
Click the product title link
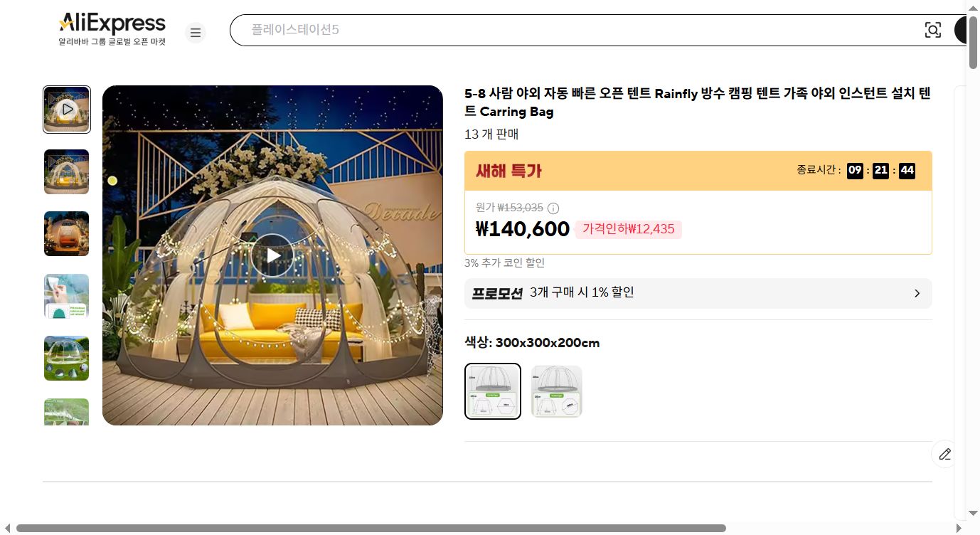698,102
